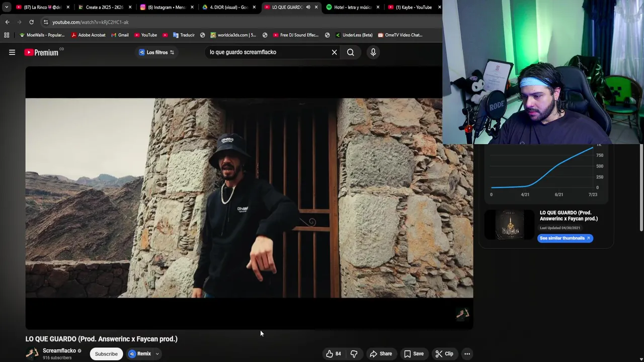Viewport: 644px width, 362px height.
Task: Close the Hotel - letra y música tab
Action: (x=378, y=7)
